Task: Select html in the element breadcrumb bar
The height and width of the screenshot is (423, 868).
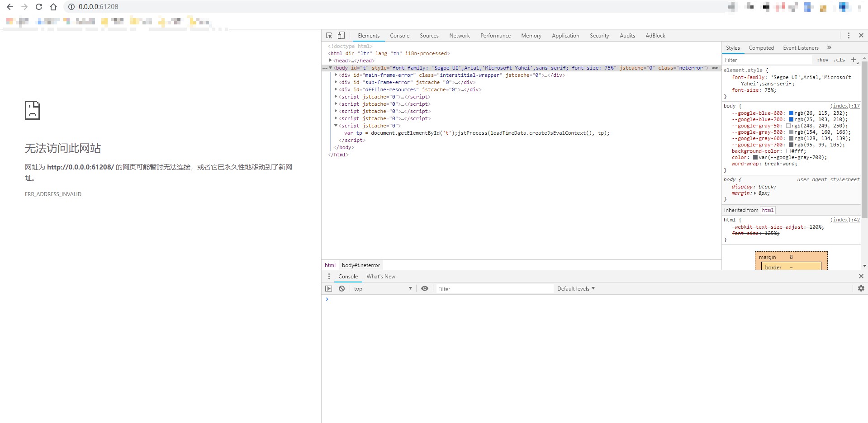Action: (x=330, y=265)
